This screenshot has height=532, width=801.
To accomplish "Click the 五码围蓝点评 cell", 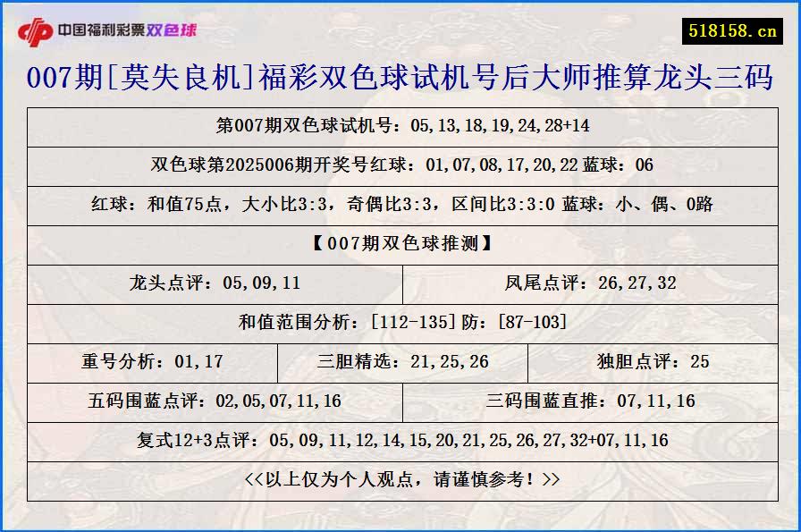I will 213,401.
